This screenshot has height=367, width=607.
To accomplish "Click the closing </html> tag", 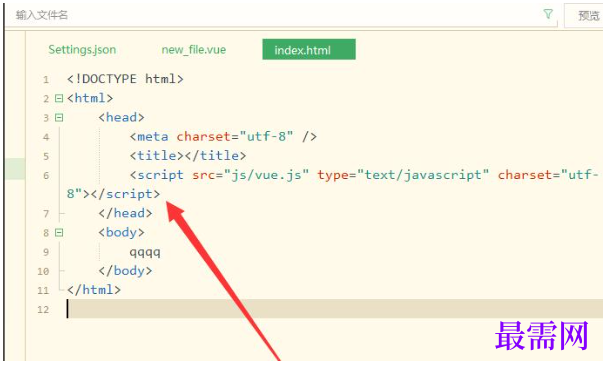I will (x=94, y=290).
